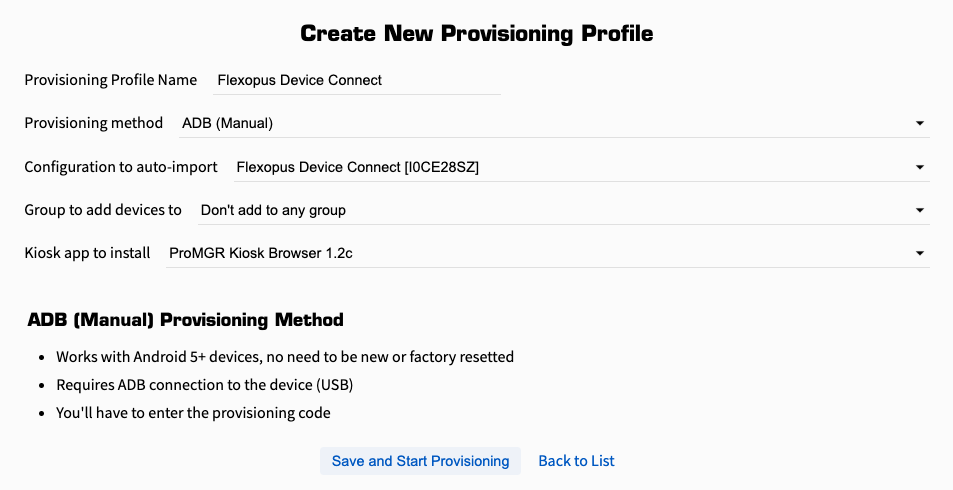Click the "Group to add devices to" label
This screenshot has height=490, width=953.
(x=103, y=210)
